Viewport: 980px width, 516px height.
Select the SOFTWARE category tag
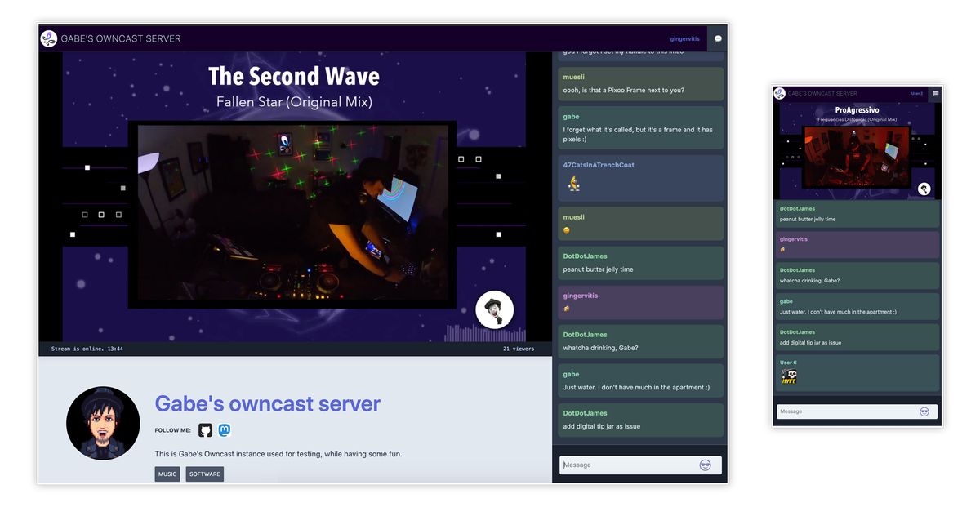pos(204,474)
